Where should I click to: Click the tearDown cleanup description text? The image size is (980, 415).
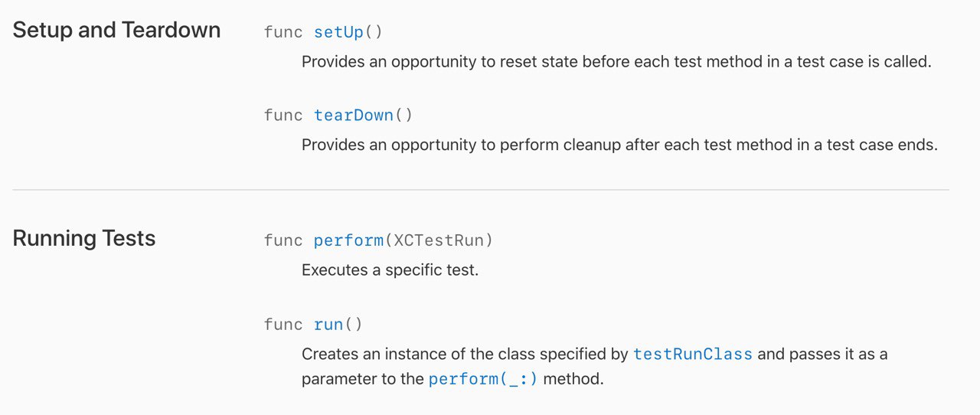pyautogui.click(x=619, y=145)
